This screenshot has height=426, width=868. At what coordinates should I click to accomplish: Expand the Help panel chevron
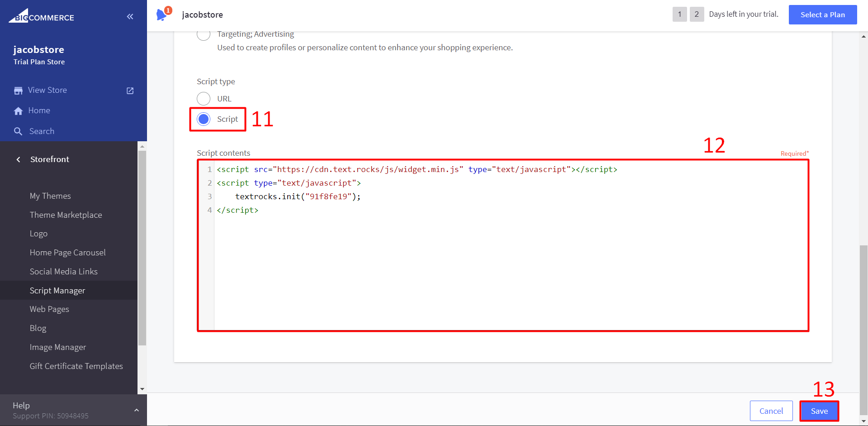(x=136, y=410)
